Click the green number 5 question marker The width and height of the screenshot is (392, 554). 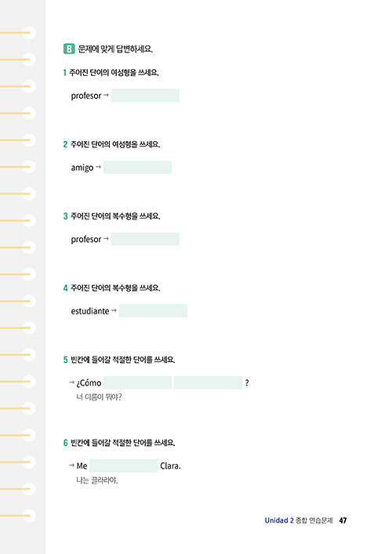(65, 360)
